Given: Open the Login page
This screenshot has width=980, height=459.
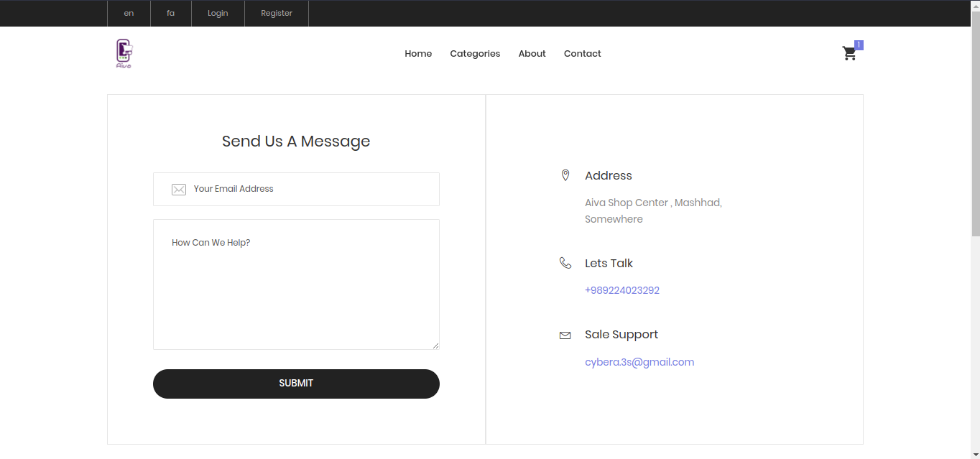Looking at the screenshot, I should pos(218,13).
